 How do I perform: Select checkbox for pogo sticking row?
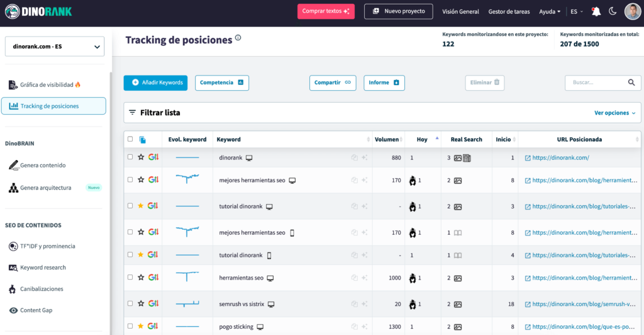click(130, 327)
